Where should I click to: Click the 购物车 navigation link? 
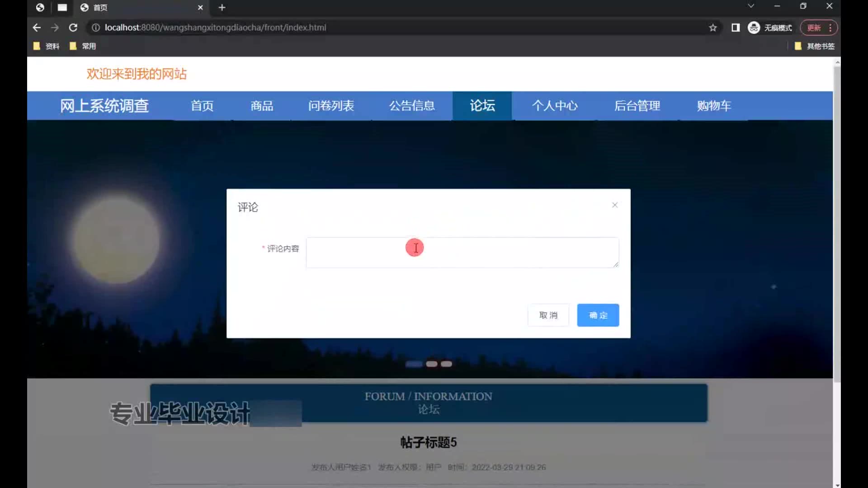[x=714, y=106]
